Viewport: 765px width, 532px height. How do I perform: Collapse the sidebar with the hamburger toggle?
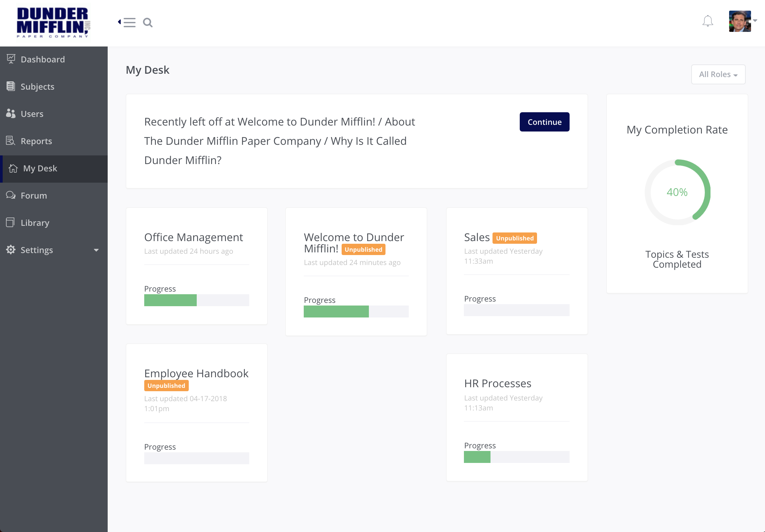[130, 22]
